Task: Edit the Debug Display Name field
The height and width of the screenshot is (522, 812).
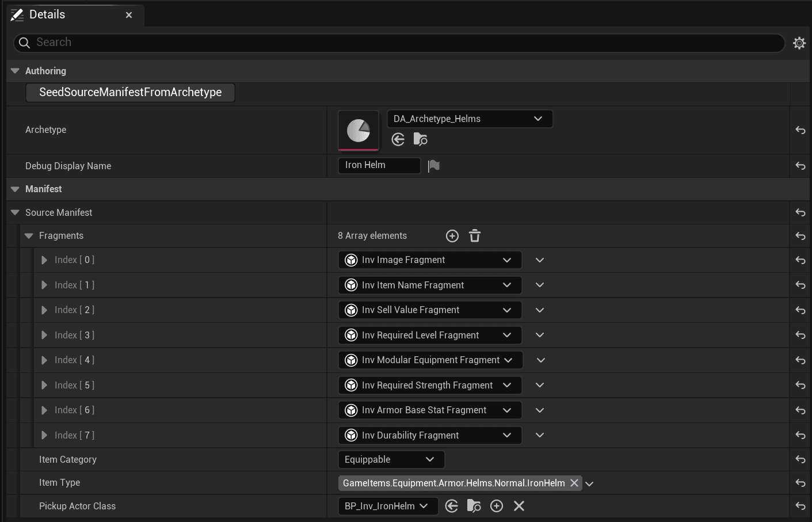Action: tap(379, 165)
